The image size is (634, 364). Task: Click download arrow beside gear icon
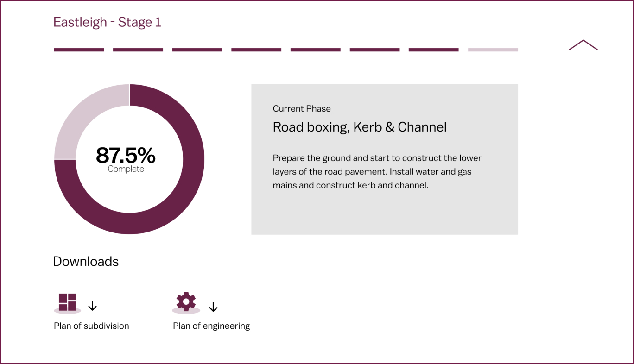[213, 307]
